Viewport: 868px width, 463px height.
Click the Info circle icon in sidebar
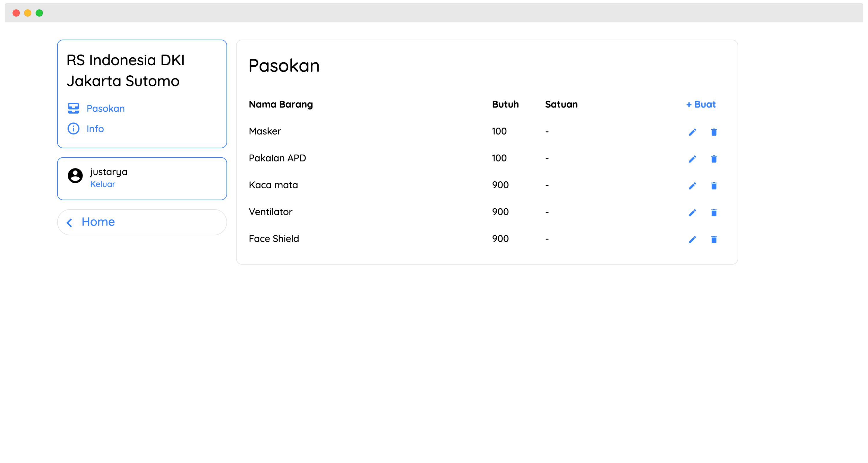tap(74, 129)
